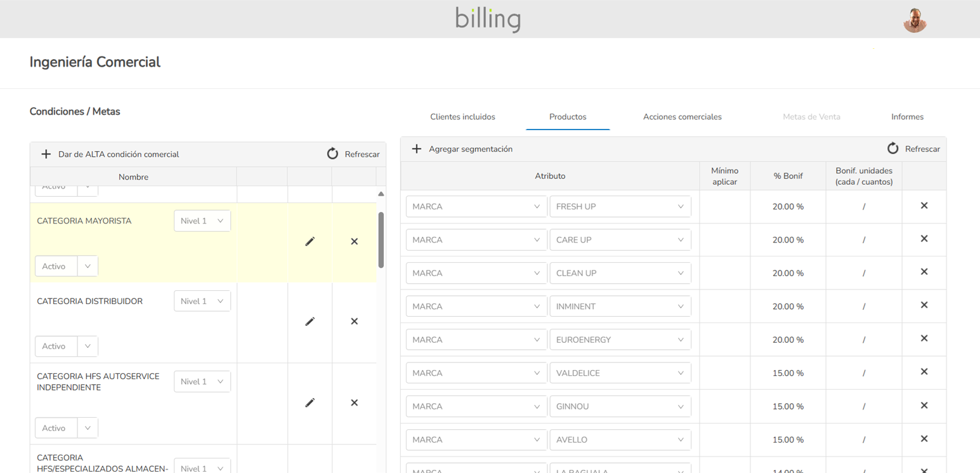Click Refrescar in the conditions list panel
Image resolution: width=980 pixels, height=473 pixels.
(x=353, y=154)
